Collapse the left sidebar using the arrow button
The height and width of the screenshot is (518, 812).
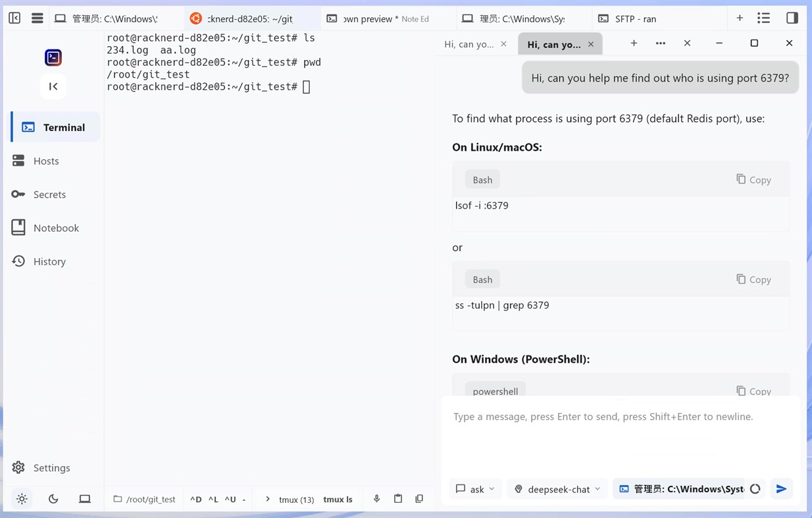(53, 86)
